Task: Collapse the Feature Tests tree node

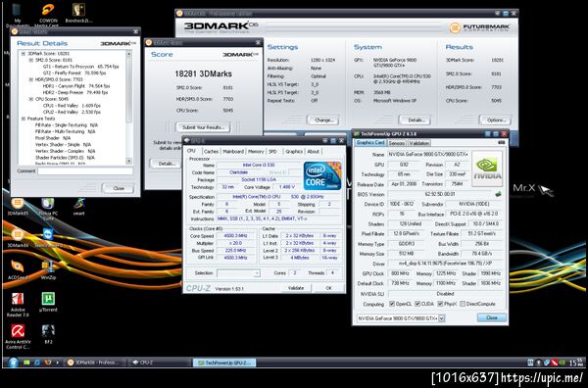Action: coord(23,119)
